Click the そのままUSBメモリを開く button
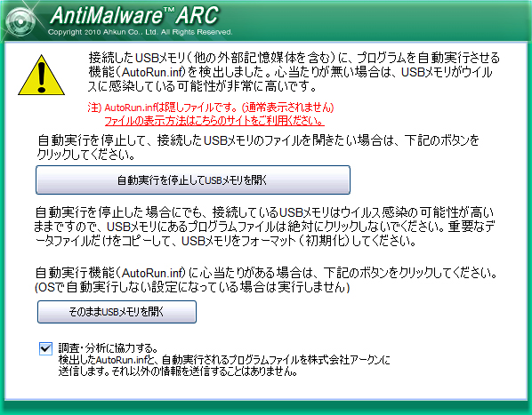The height and width of the screenshot is (415, 532). [117, 312]
